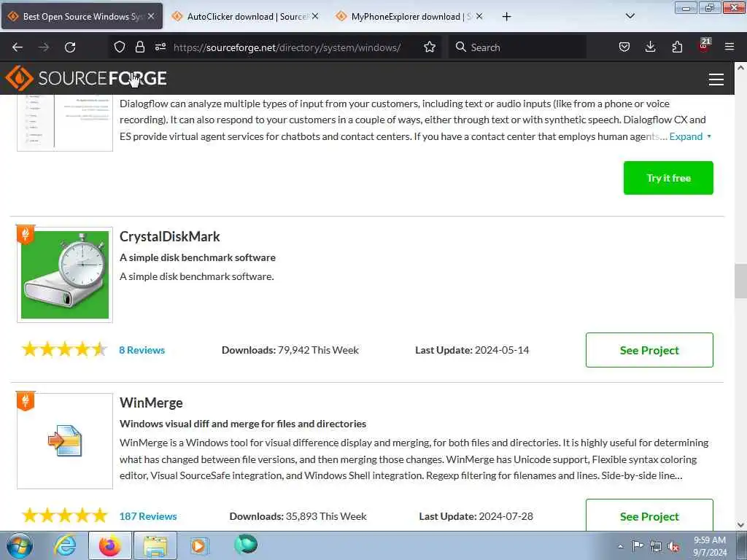Click the forward navigation arrow
The width and height of the screenshot is (747, 560).
(44, 47)
